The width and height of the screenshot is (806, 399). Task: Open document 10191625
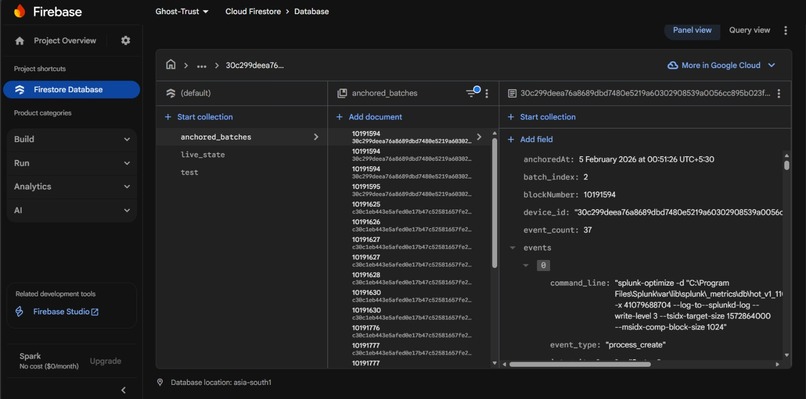[x=412, y=208]
